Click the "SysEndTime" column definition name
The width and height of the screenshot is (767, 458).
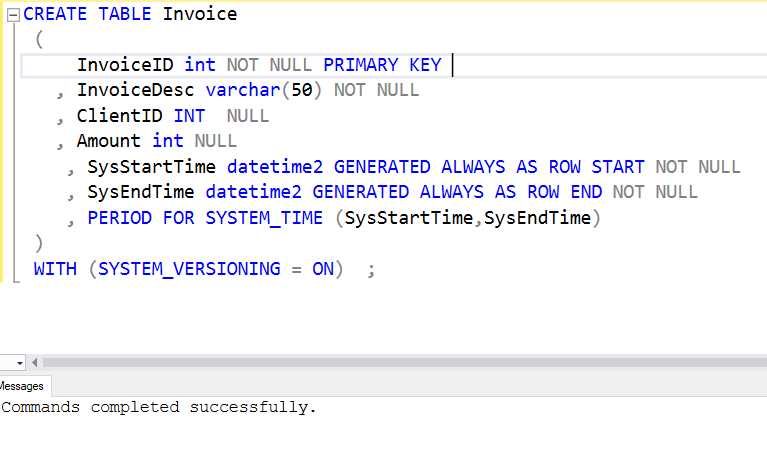141,192
